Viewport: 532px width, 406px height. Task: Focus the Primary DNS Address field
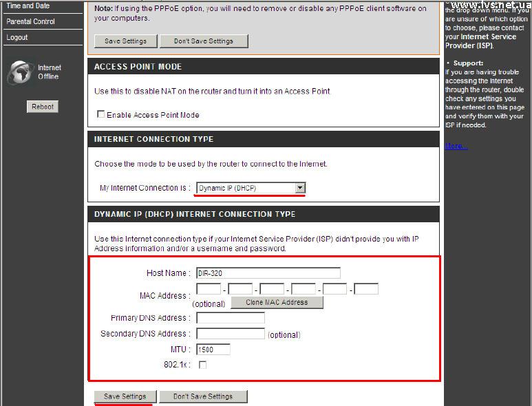pos(231,318)
